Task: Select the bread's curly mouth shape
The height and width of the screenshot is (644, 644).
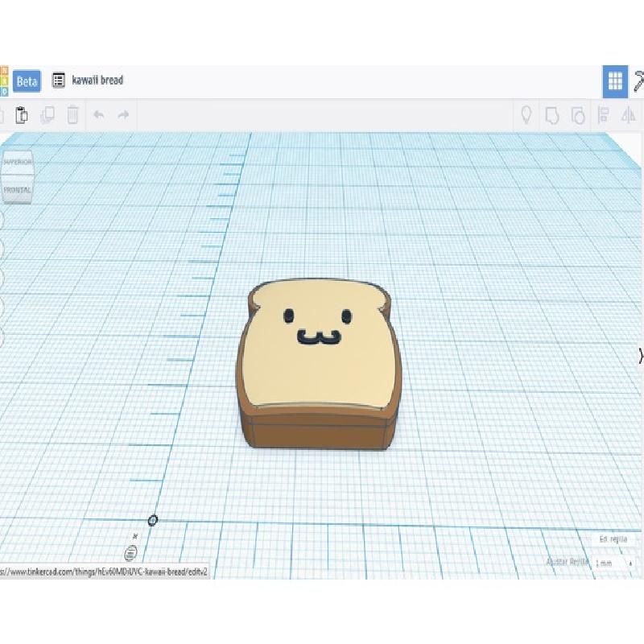Action: [319, 337]
